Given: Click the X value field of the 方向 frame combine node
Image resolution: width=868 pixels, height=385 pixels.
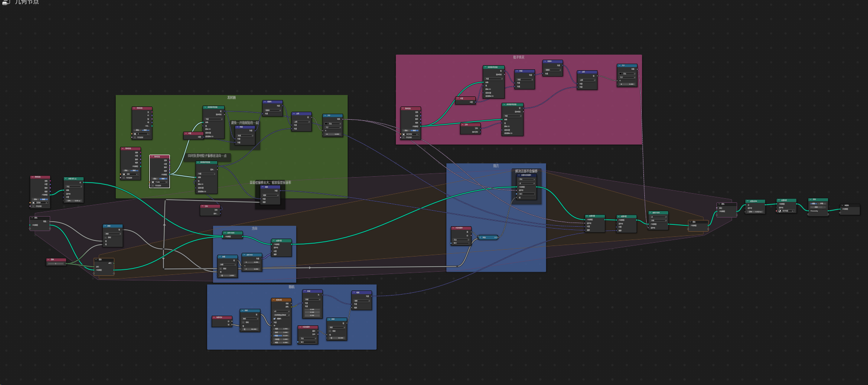Looking at the screenshot, I should (252, 262).
